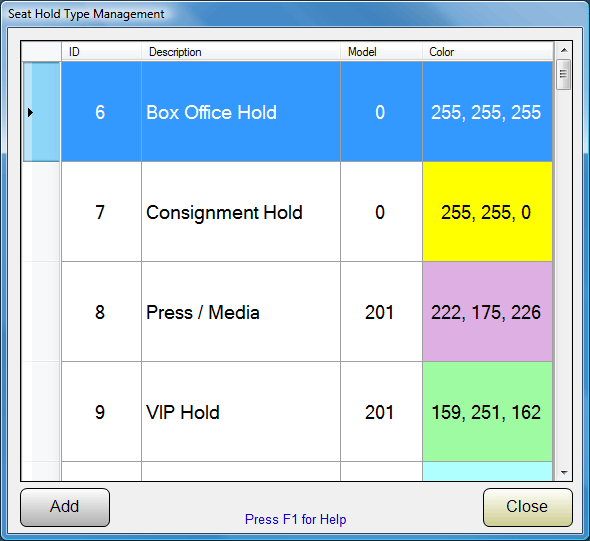This screenshot has height=541, width=590.
Task: Click the scrollbar up arrow
Action: click(564, 50)
